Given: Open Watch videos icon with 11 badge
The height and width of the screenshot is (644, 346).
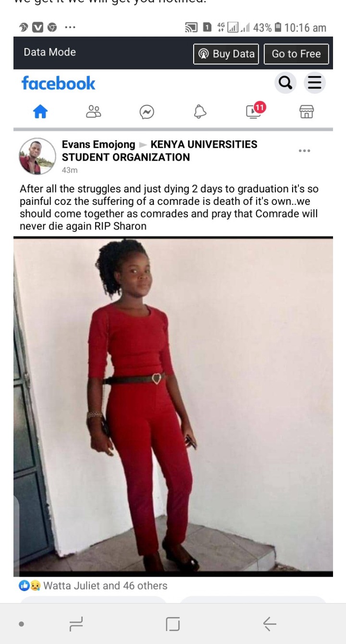Looking at the screenshot, I should pos(255,110).
